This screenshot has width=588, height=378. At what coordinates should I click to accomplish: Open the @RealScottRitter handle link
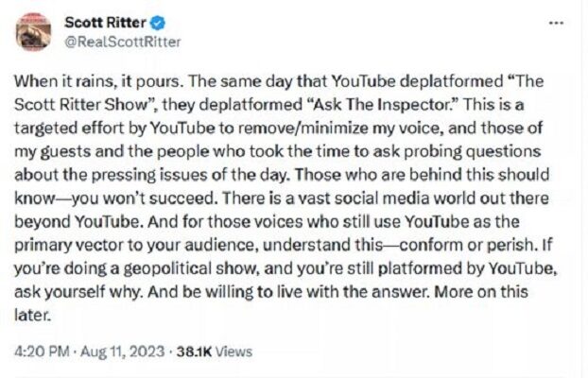pos(123,42)
